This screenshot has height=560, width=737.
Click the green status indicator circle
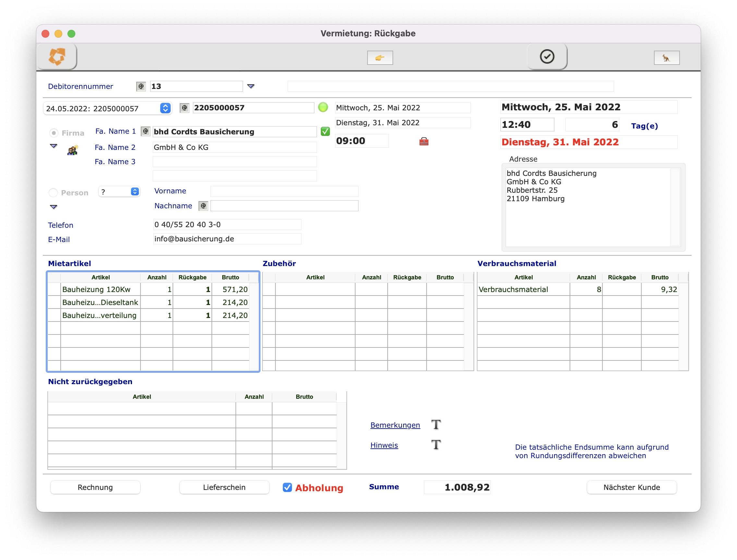pyautogui.click(x=323, y=107)
